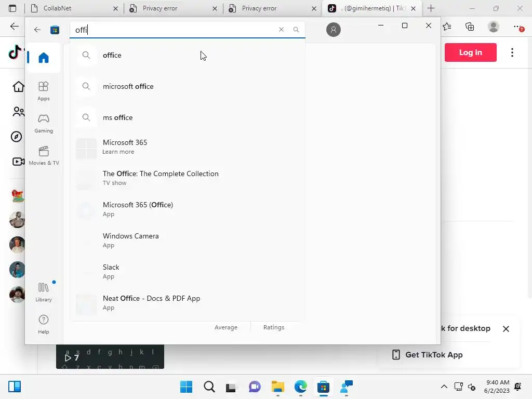The image size is (532, 399).
Task: Open first suggested TikTok account avatar
Action: point(17,195)
